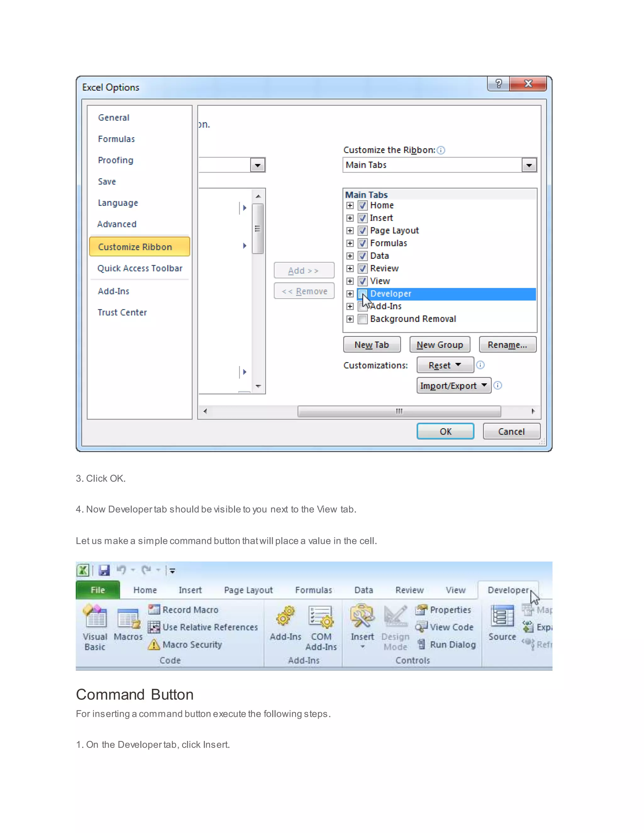Image resolution: width=644 pixels, height=833 pixels.
Task: Save the workbook from quick access toolbar
Action: click(104, 570)
